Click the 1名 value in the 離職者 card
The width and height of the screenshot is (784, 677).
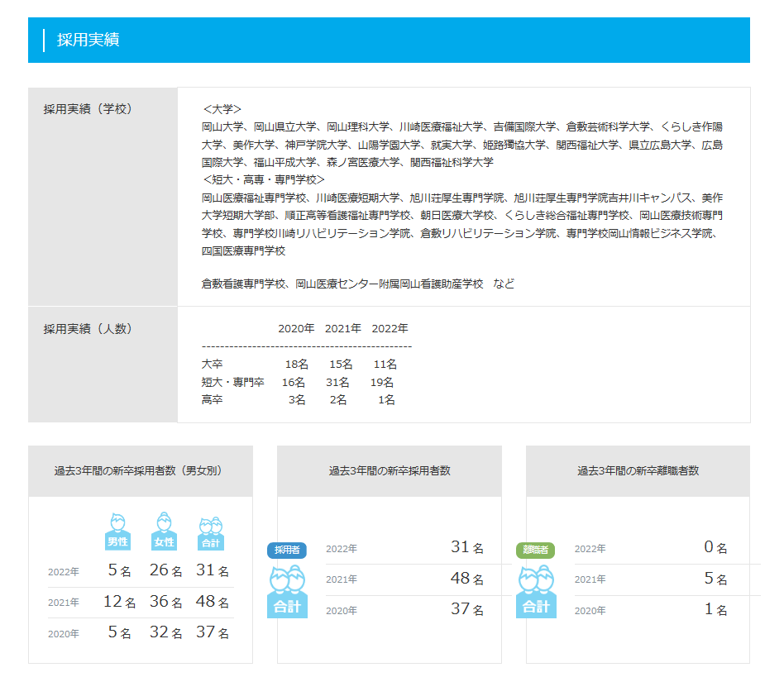coord(715,609)
